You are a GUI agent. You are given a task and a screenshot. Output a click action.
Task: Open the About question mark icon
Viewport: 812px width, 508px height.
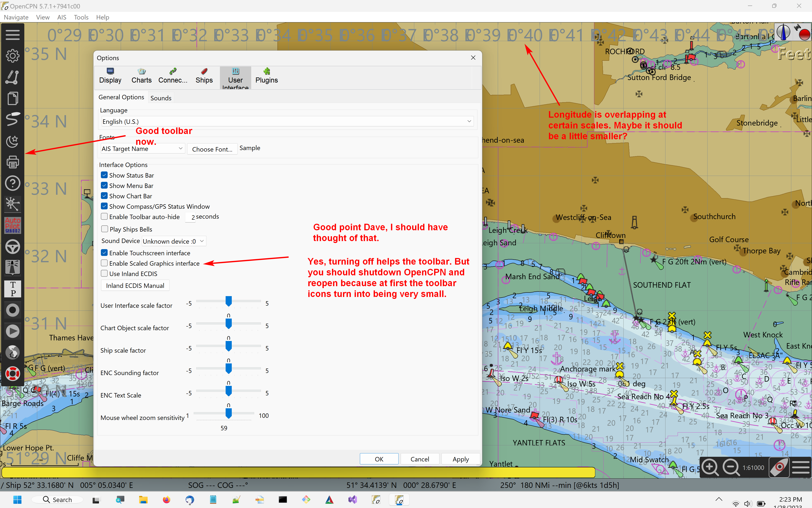[x=12, y=184]
